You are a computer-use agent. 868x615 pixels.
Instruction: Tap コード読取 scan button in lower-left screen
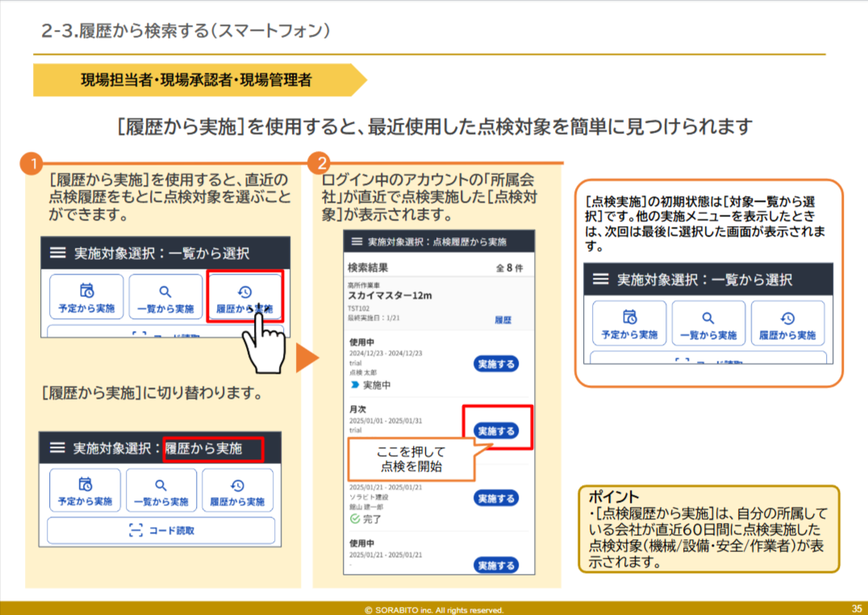pyautogui.click(x=161, y=530)
